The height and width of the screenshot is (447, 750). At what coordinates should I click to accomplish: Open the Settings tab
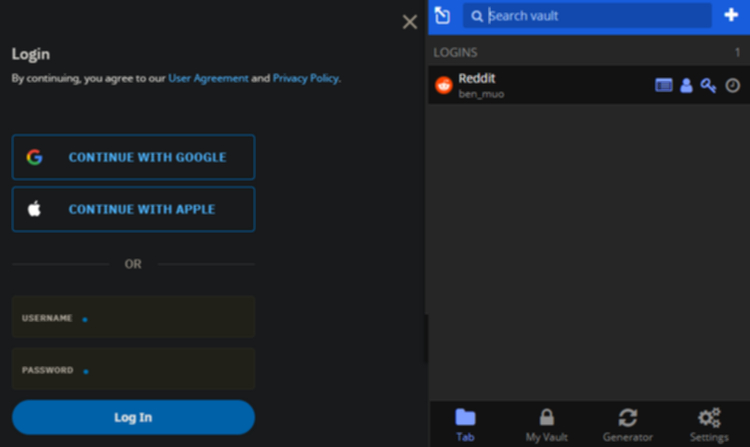(x=709, y=425)
